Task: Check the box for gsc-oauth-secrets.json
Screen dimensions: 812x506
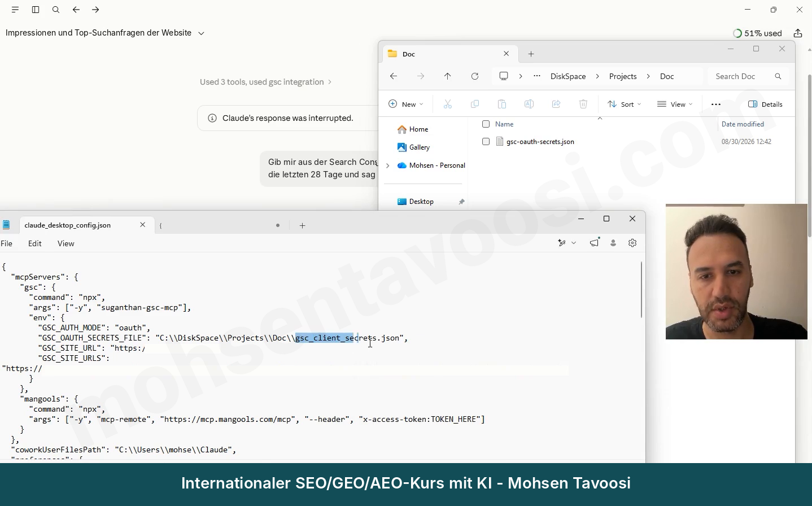Action: click(x=486, y=142)
